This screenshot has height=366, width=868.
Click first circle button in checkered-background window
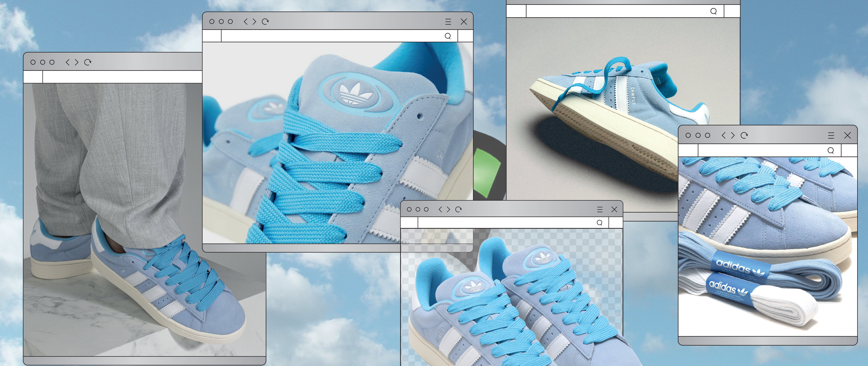click(409, 209)
